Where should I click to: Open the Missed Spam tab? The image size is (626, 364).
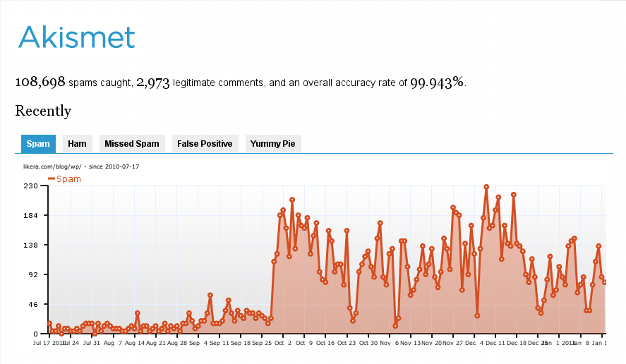point(132,144)
